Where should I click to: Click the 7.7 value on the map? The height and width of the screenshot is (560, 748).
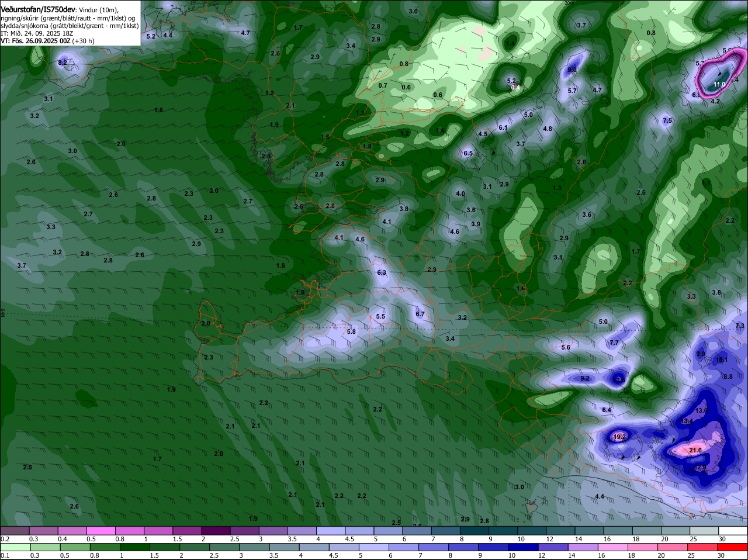(x=614, y=343)
